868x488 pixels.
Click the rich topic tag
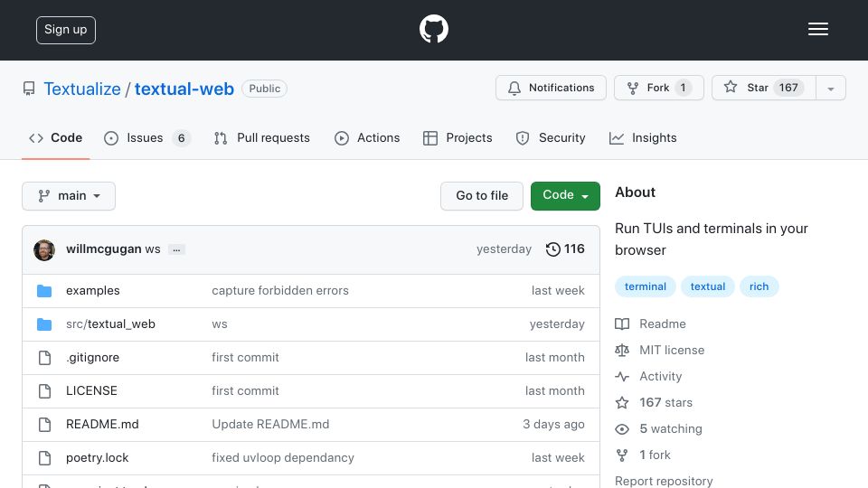[x=759, y=286]
